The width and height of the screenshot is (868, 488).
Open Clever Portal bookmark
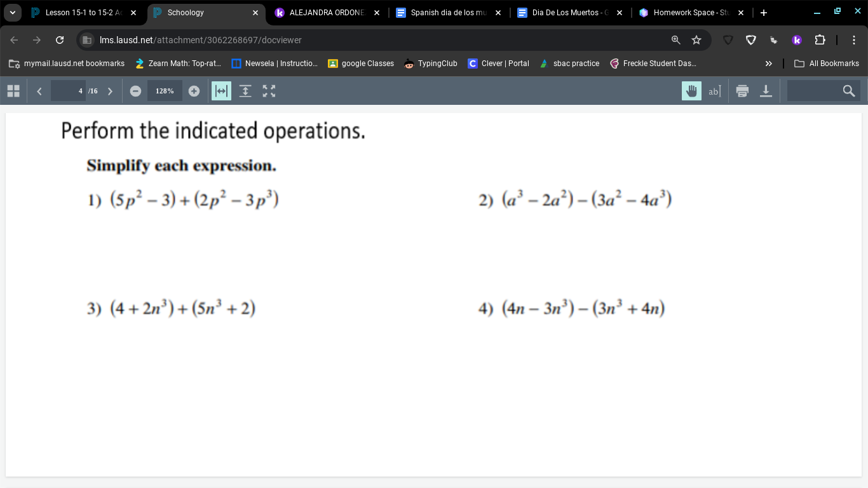click(x=499, y=64)
